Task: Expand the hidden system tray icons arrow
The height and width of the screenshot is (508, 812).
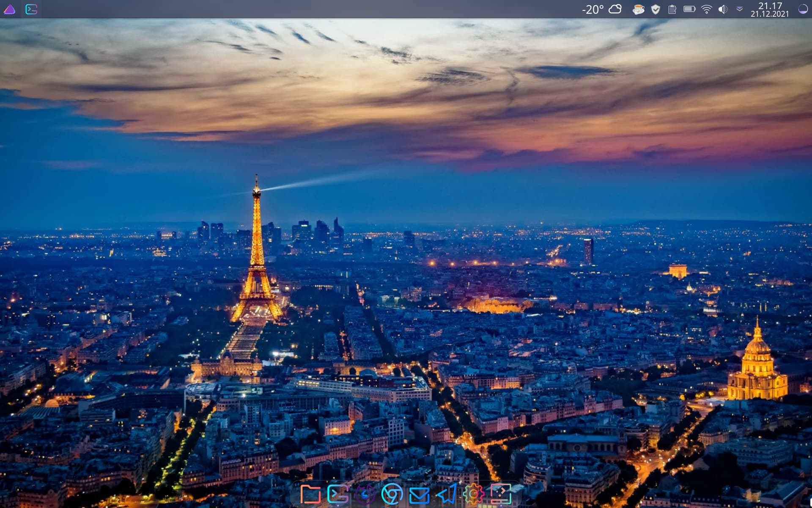Action: point(740,9)
